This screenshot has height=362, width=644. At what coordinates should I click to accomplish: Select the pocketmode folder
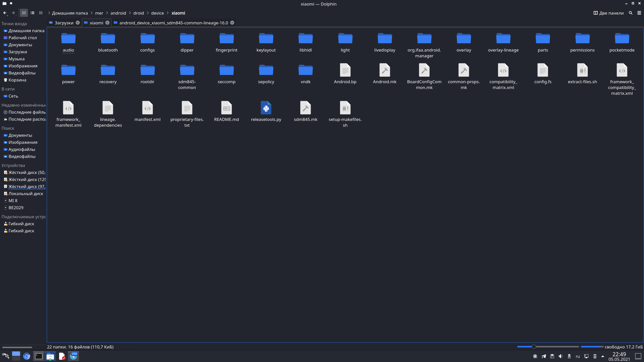(622, 43)
